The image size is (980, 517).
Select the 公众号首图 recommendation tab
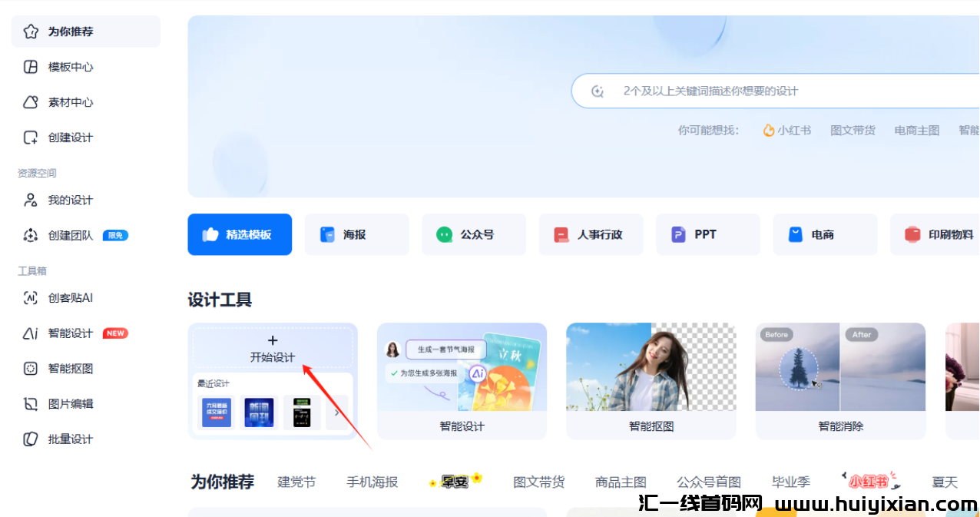pos(709,482)
